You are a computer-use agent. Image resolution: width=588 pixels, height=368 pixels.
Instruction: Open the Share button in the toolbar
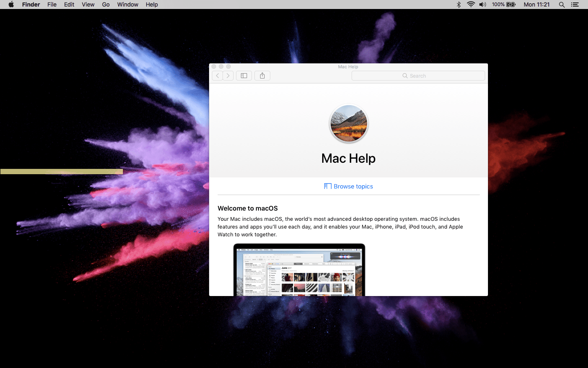coord(262,76)
